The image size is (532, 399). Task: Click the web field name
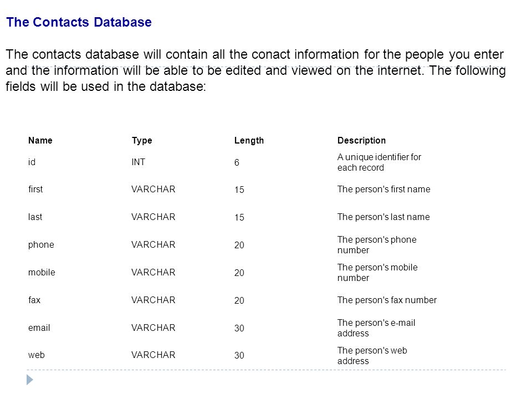click(x=37, y=355)
